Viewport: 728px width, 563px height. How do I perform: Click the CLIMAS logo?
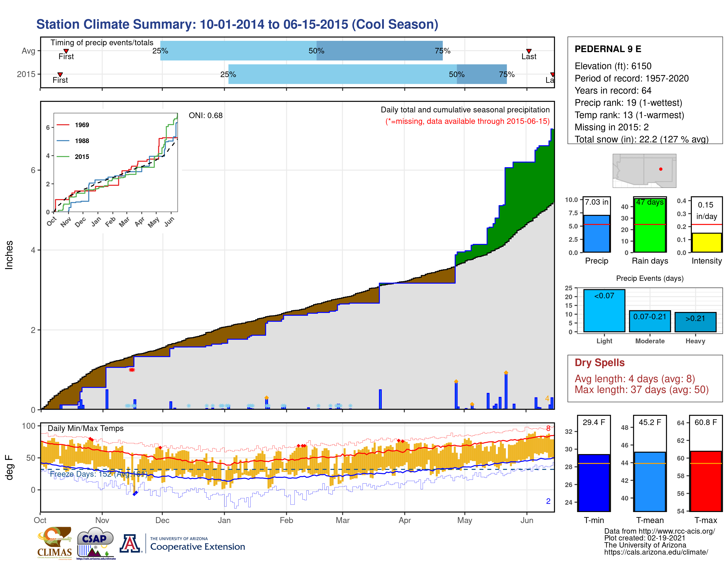tap(54, 543)
